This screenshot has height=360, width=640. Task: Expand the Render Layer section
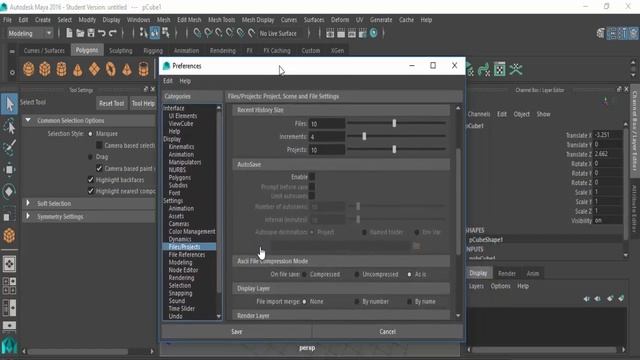point(341,316)
